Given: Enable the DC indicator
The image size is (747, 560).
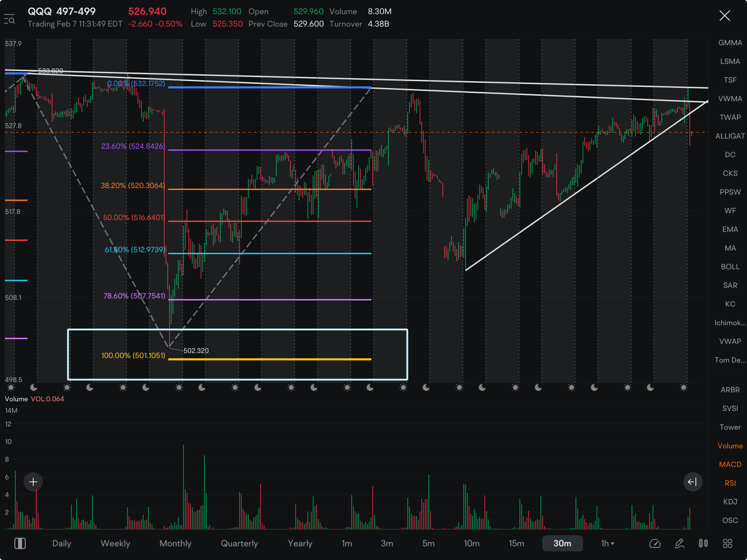Looking at the screenshot, I should [730, 155].
